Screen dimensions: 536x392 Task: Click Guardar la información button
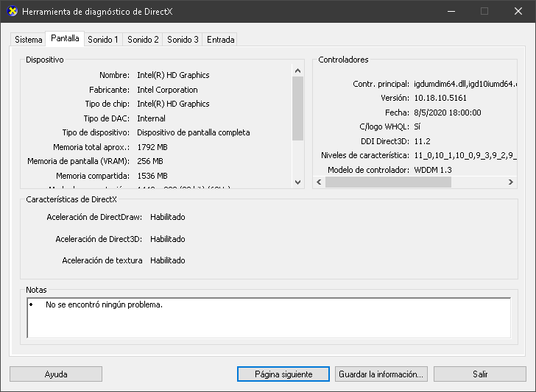381,374
